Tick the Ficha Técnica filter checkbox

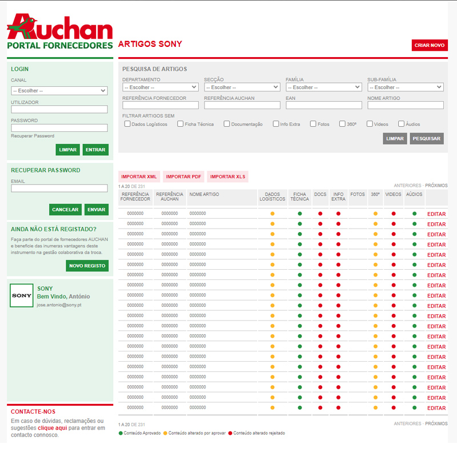(181, 123)
